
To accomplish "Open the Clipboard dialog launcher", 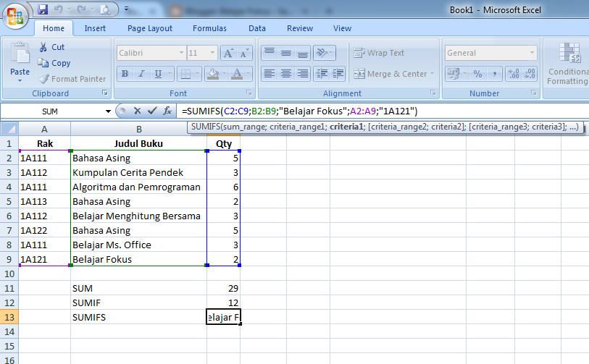I will pyautogui.click(x=105, y=93).
